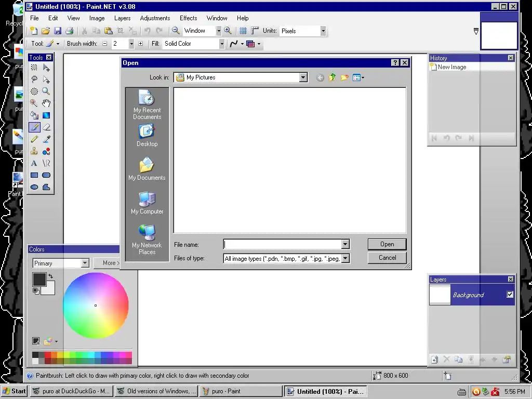This screenshot has height=399, width=532.
Task: Select the Paint Bucket tool
Action: [x=34, y=115]
